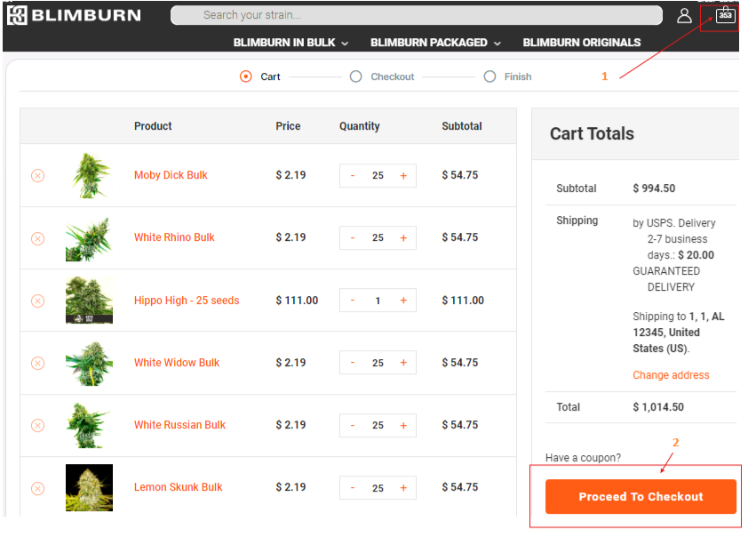
Task: Expand Blimburn In Bulk menu
Action: coord(290,43)
